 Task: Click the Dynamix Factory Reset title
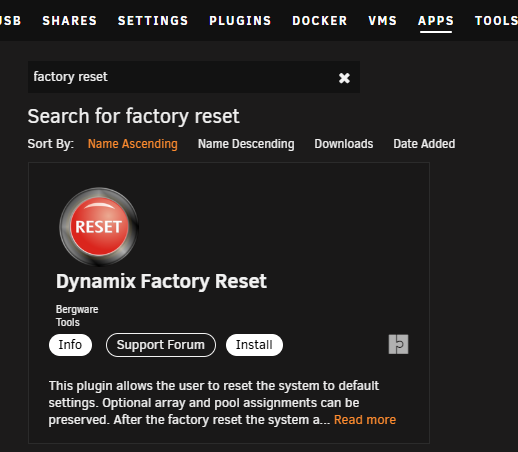point(161,281)
